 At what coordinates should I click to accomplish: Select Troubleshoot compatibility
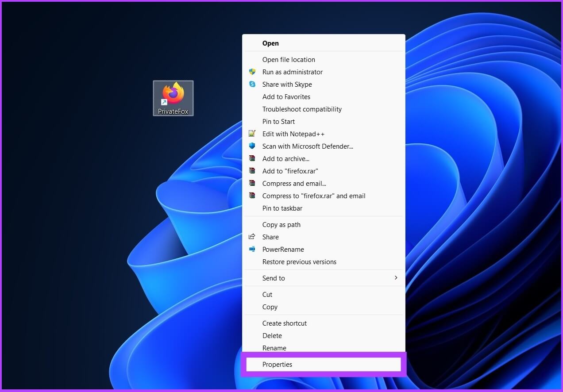(324, 109)
